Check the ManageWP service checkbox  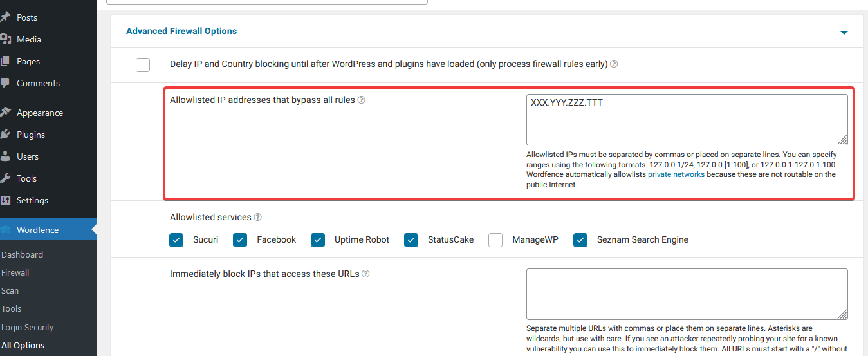click(495, 240)
